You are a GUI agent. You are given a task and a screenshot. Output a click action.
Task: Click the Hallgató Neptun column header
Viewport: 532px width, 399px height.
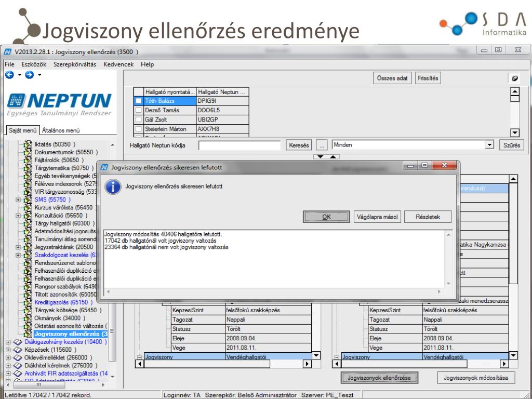point(222,91)
